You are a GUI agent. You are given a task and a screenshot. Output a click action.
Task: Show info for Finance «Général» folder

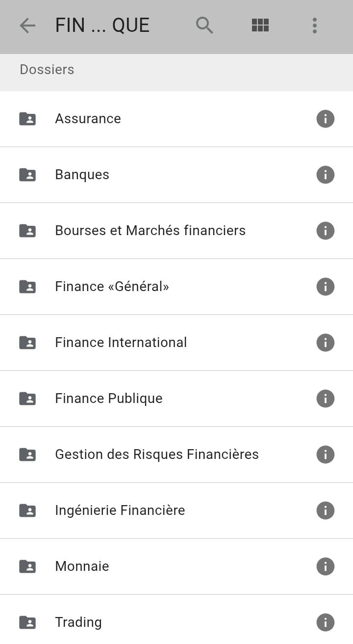326,287
